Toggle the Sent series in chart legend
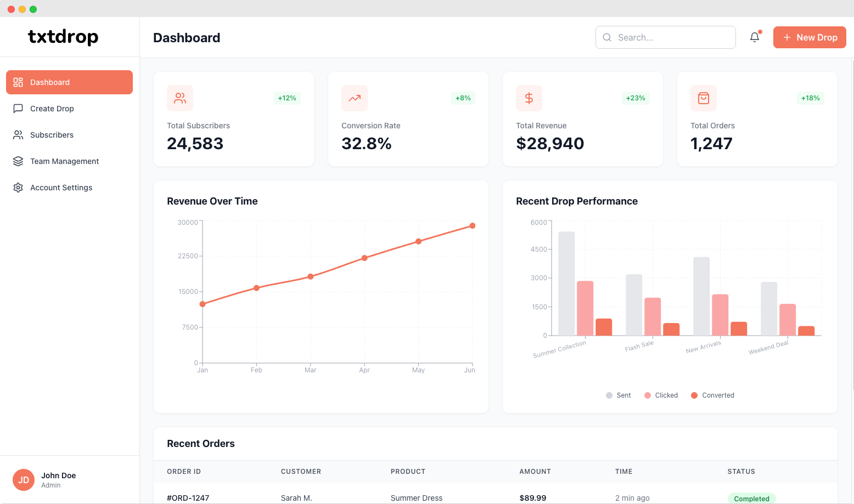This screenshot has height=504, width=854. [x=619, y=395]
